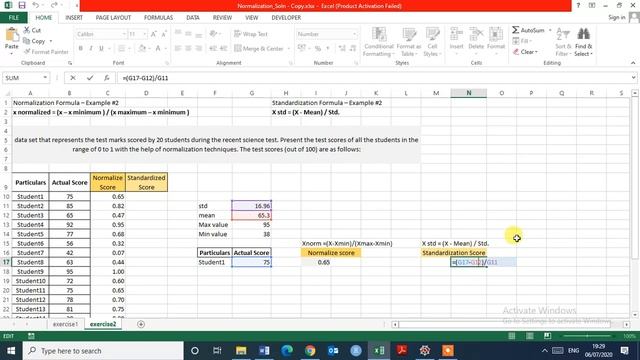Image resolution: width=640 pixels, height=360 pixels.
Task: Click the Cut scissors icon
Action: 27,30
